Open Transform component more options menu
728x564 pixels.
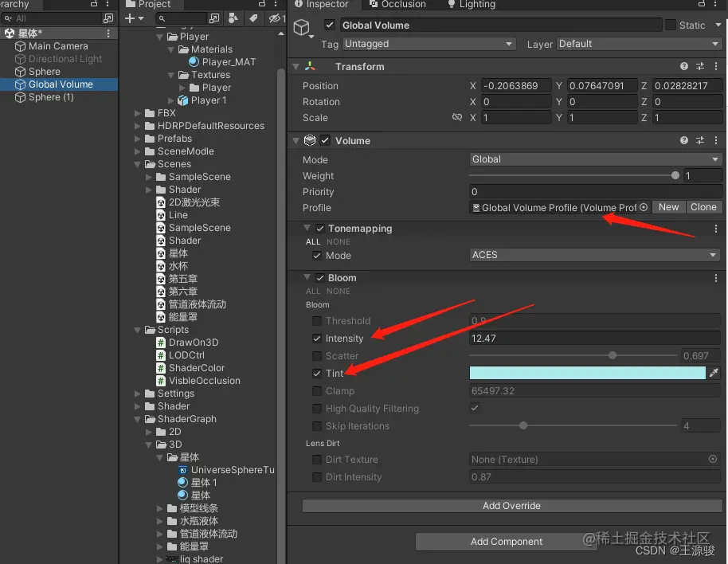coord(716,66)
